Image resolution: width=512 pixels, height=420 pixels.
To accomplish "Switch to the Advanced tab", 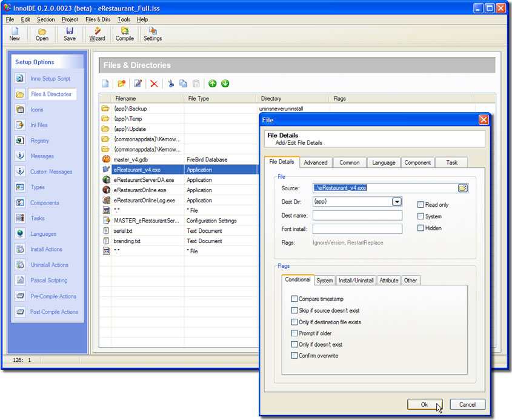I will [x=315, y=162].
